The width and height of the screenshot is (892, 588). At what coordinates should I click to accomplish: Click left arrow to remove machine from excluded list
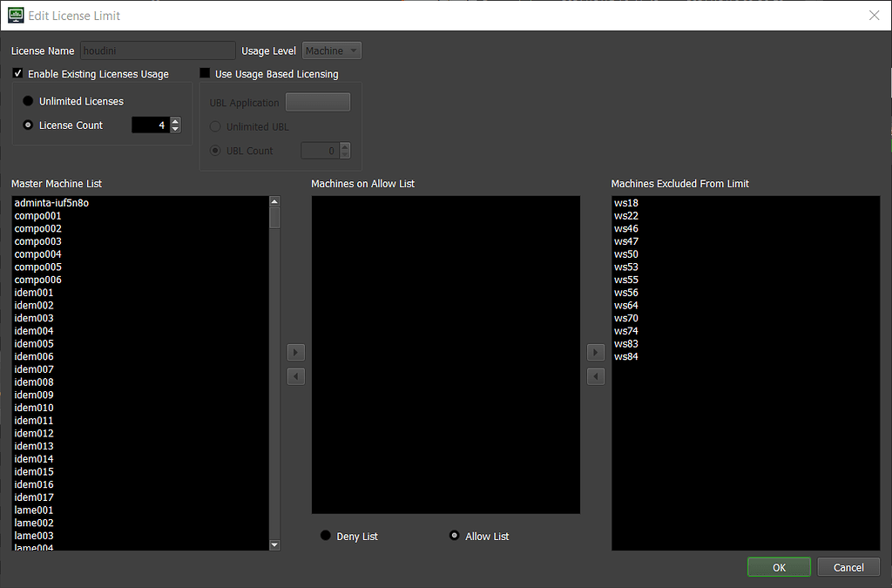596,375
